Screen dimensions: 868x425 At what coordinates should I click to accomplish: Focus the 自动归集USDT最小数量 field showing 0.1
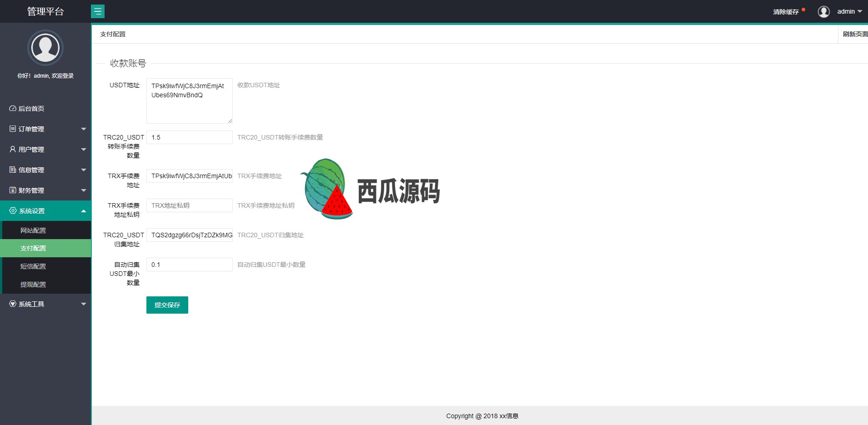190,265
